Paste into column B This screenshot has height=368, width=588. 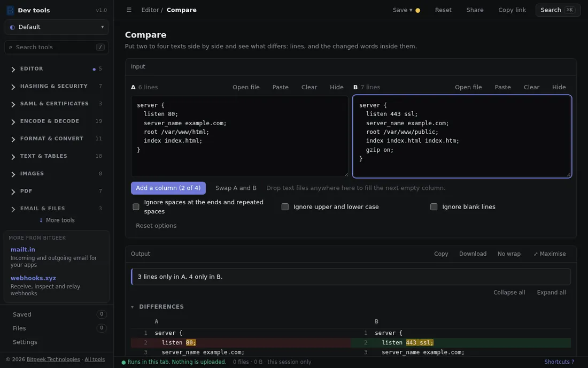502,87
